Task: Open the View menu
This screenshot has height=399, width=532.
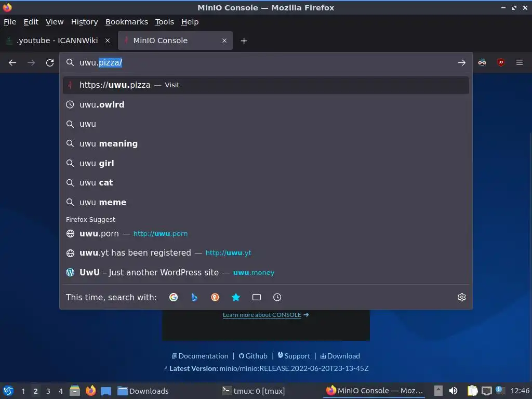Action: (x=55, y=22)
